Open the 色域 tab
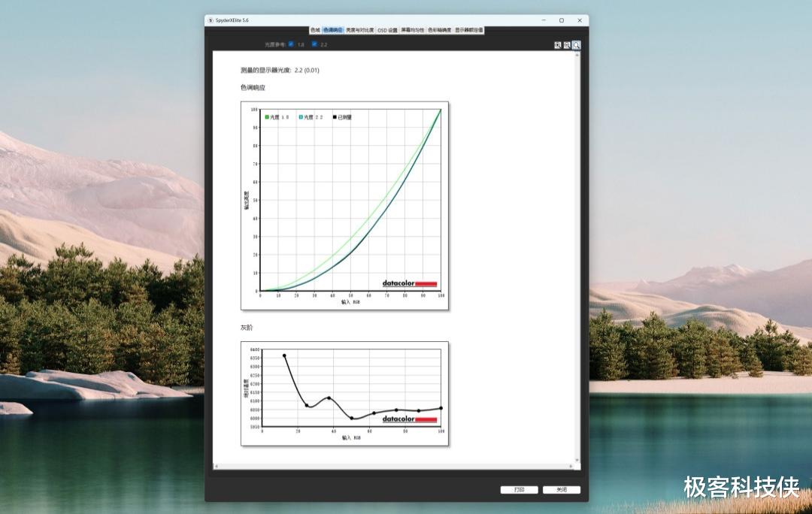 315,30
